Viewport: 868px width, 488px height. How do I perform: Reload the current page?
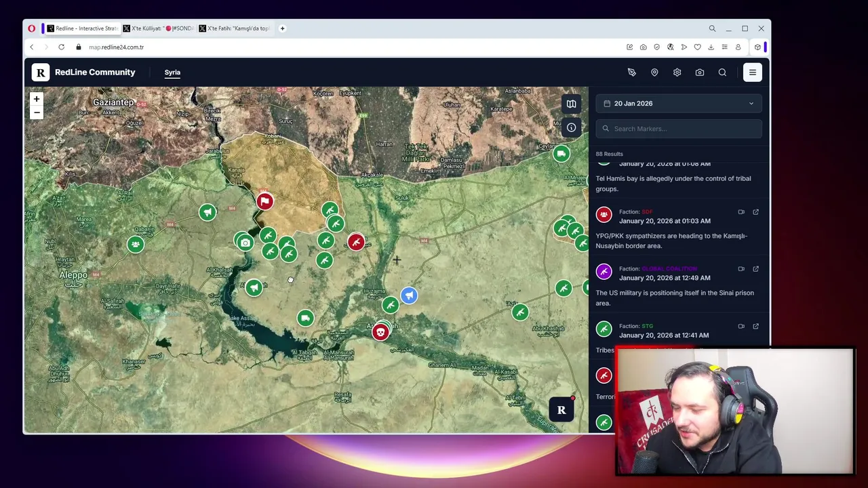pos(61,47)
